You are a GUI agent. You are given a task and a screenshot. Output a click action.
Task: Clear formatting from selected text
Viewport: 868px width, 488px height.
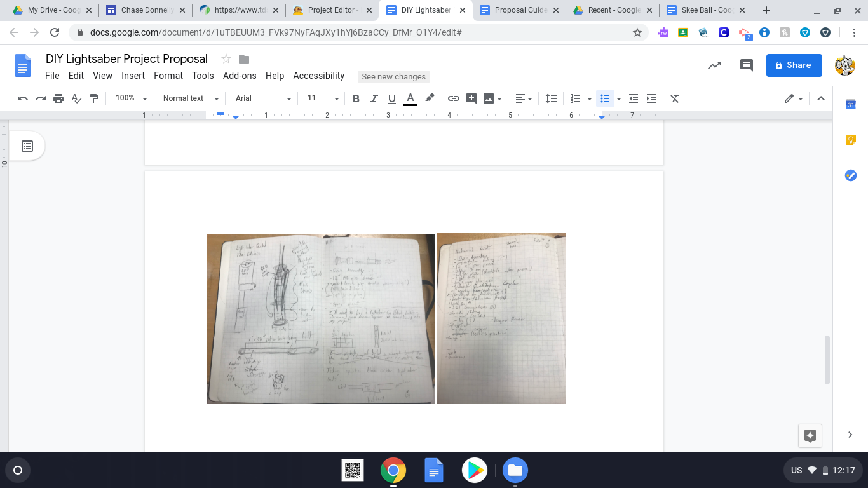tap(675, 98)
